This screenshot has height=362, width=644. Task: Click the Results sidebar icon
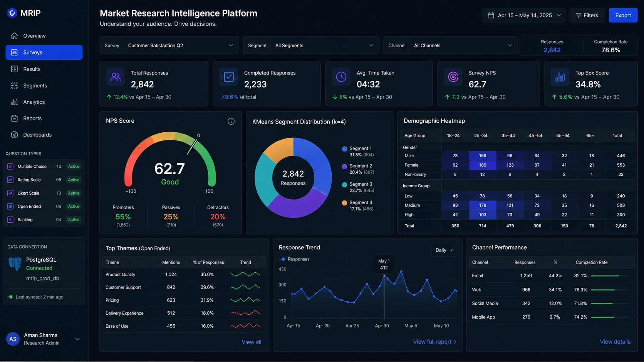[x=14, y=69]
